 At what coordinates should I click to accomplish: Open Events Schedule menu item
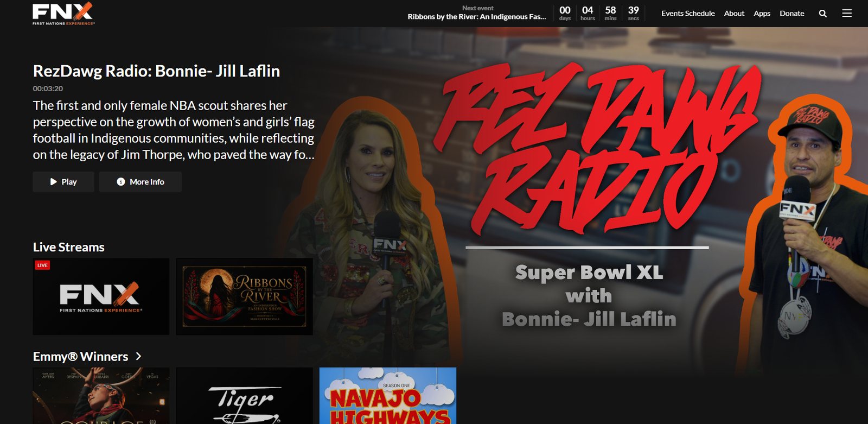688,14
